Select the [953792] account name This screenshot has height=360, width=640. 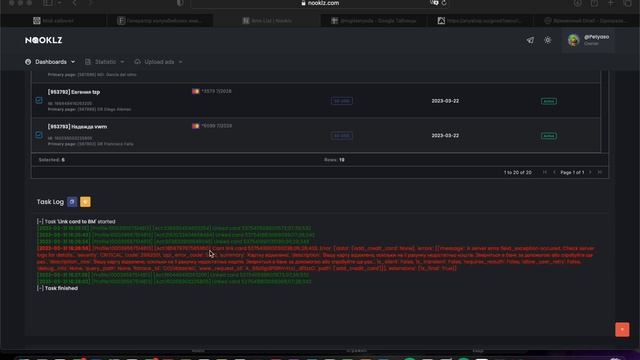[x=74, y=92]
